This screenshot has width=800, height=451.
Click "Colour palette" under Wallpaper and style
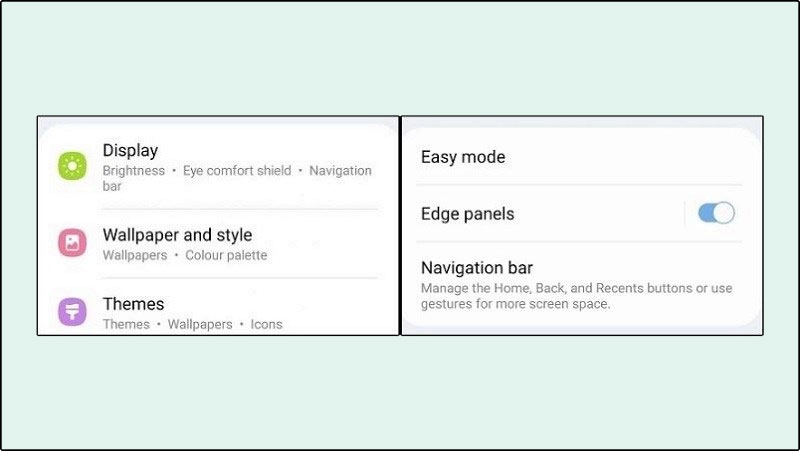(x=226, y=255)
